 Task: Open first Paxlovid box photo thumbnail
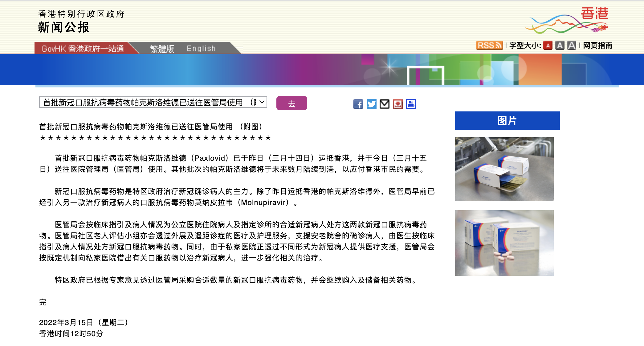point(504,169)
